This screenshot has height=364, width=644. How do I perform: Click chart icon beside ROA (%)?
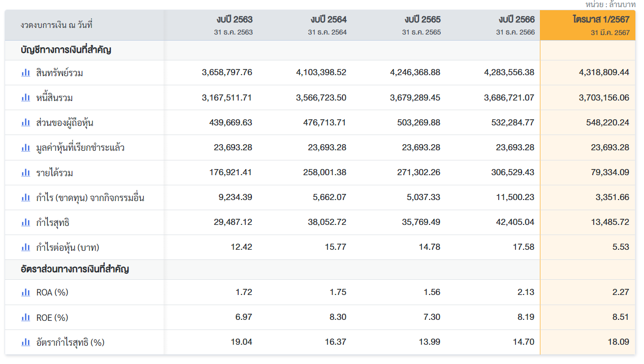point(25,292)
